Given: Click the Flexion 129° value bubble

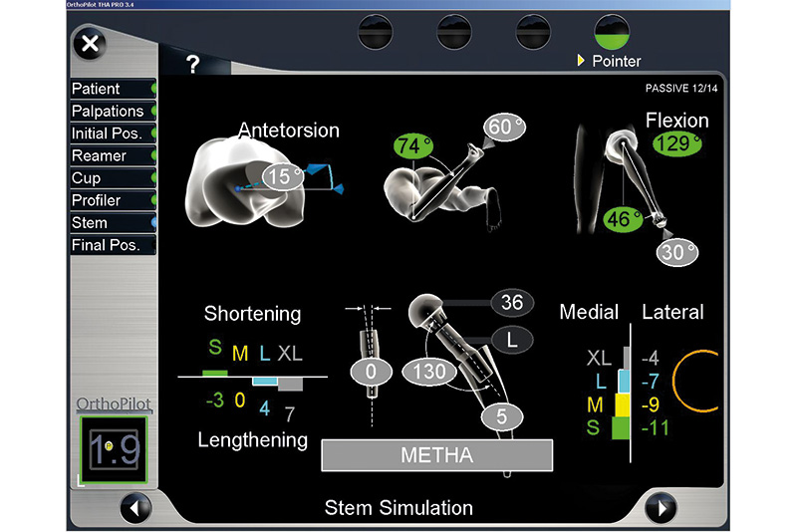Looking at the screenshot, I should coord(677,143).
